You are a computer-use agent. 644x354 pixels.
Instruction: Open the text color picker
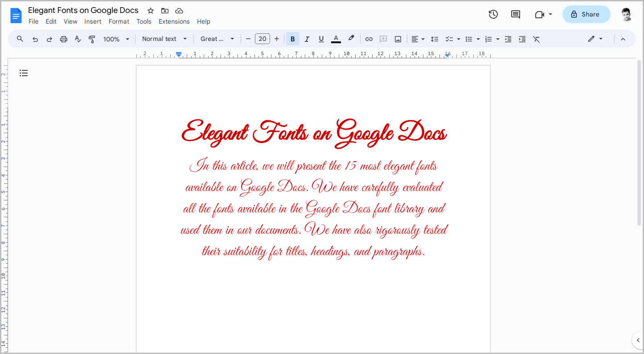pyautogui.click(x=336, y=39)
